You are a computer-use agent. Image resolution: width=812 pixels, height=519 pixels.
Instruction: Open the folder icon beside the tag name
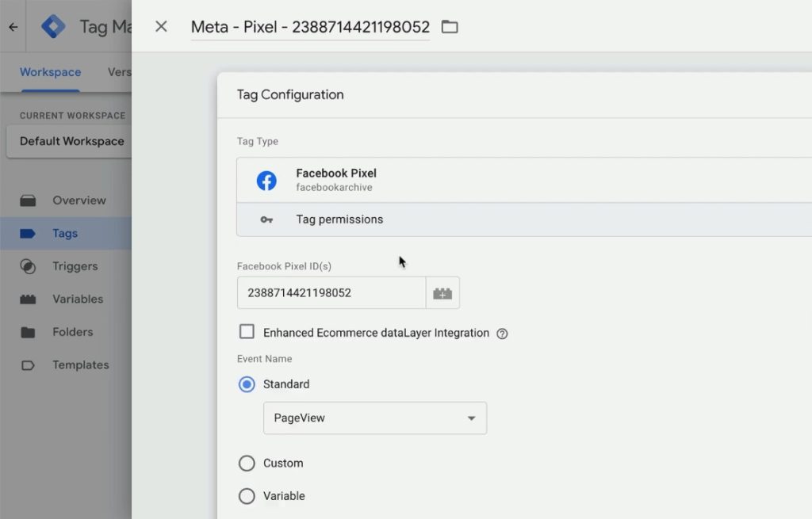(x=450, y=26)
